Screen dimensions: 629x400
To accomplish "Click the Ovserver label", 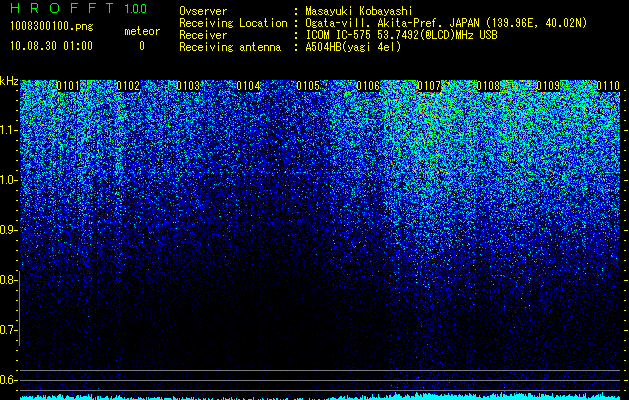I will click(x=203, y=11).
